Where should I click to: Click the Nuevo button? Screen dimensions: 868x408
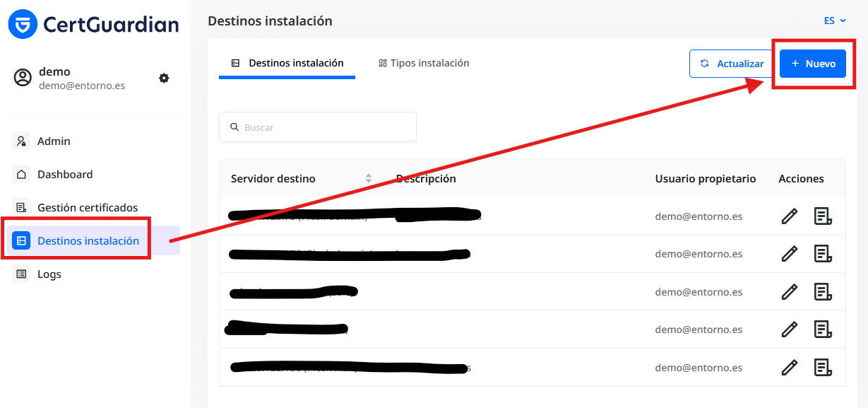[813, 64]
